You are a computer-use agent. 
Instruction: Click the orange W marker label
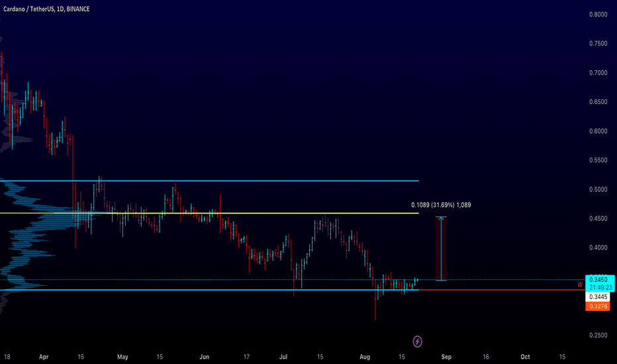click(580, 285)
